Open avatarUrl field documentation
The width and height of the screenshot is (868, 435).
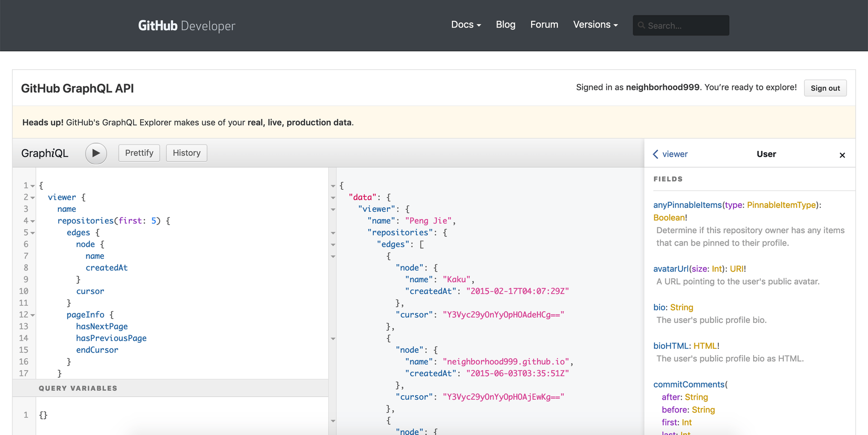[x=671, y=269]
